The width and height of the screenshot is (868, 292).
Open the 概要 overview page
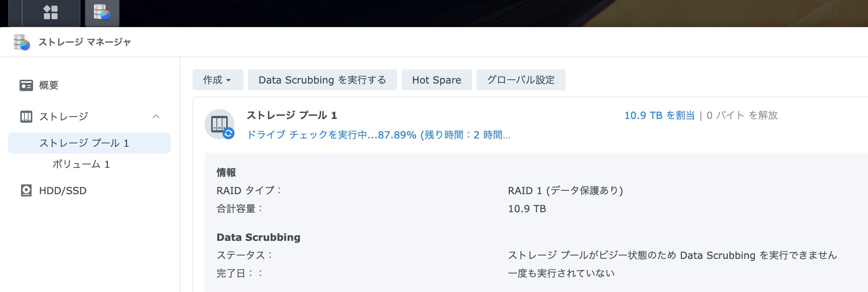click(x=49, y=85)
